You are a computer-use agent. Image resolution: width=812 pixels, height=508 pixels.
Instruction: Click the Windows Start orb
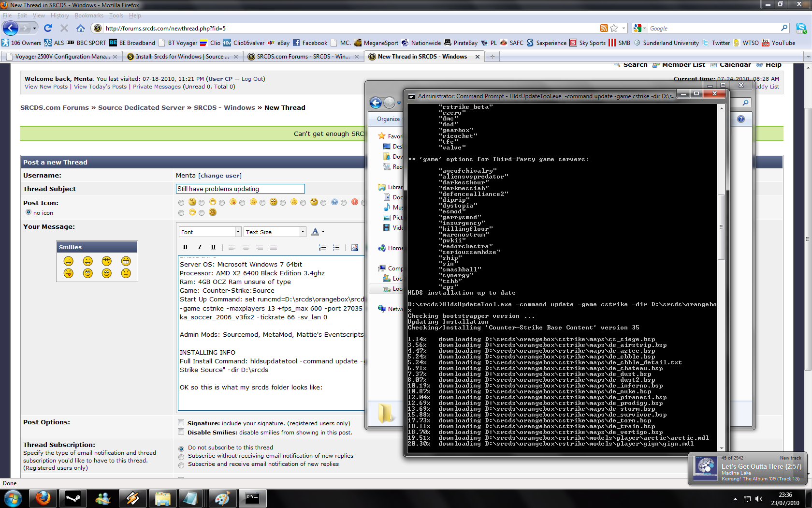(13, 498)
